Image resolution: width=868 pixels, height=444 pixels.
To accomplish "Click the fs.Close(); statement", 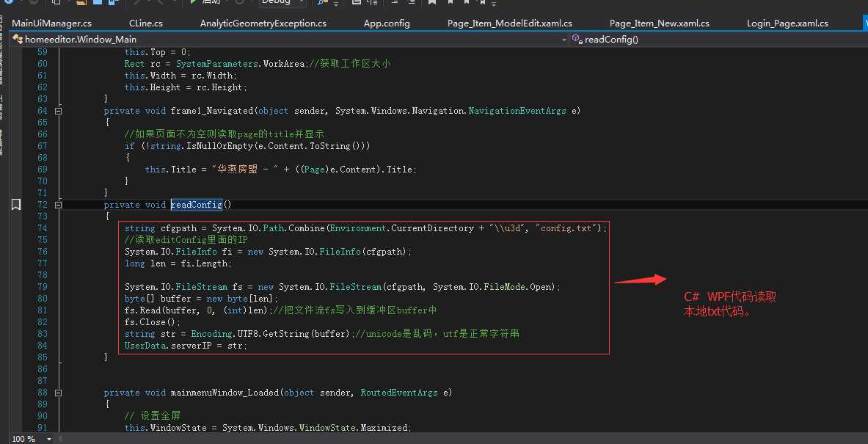I will [153, 322].
